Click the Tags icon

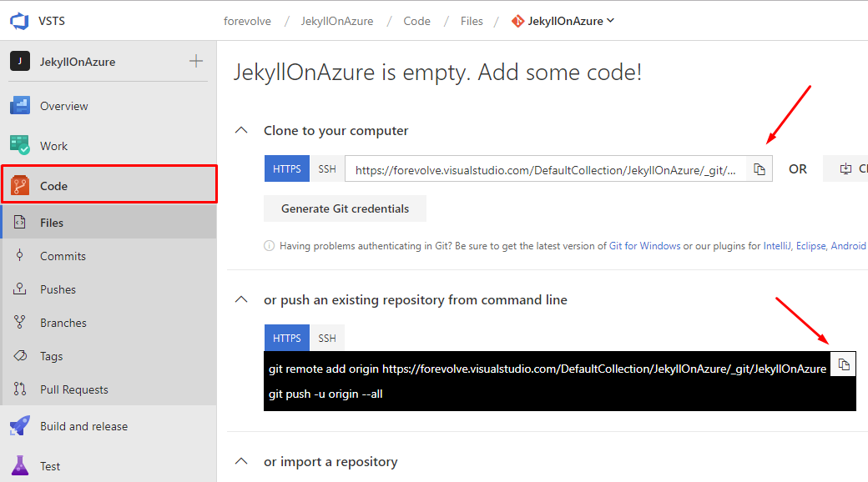point(20,355)
